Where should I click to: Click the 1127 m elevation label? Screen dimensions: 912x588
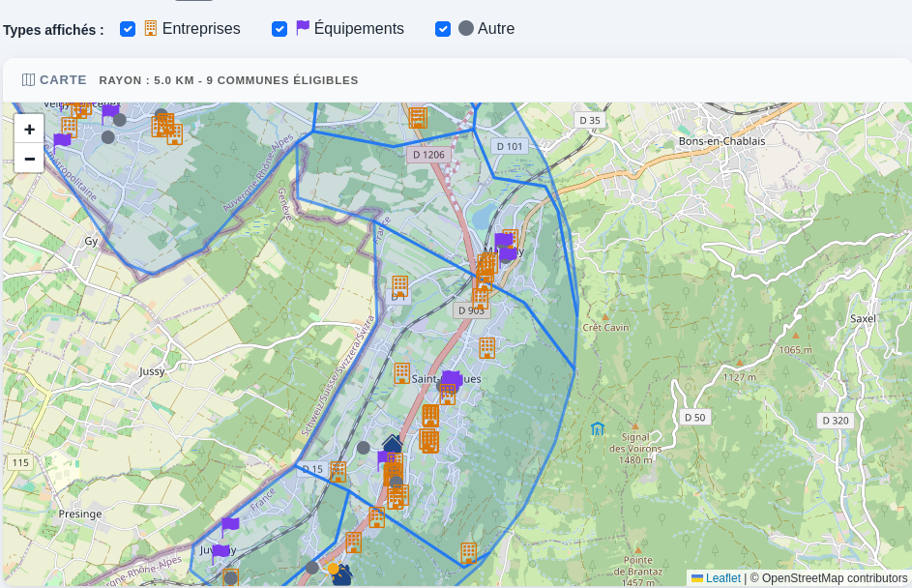[x=739, y=377]
